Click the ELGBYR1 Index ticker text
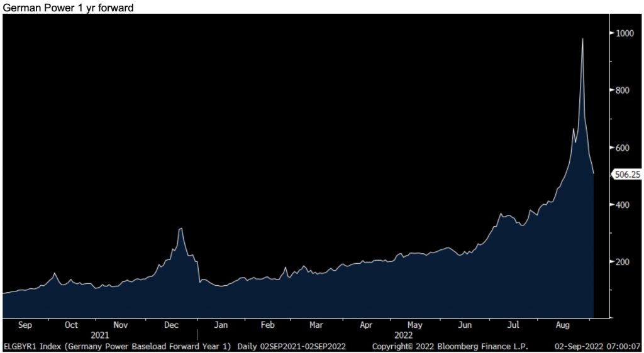 click(x=30, y=346)
